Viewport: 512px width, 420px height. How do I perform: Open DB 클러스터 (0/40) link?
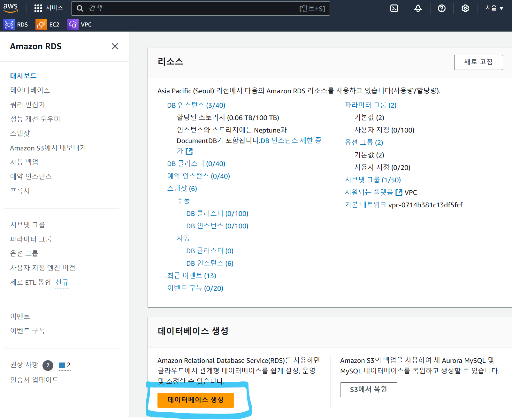point(196,164)
